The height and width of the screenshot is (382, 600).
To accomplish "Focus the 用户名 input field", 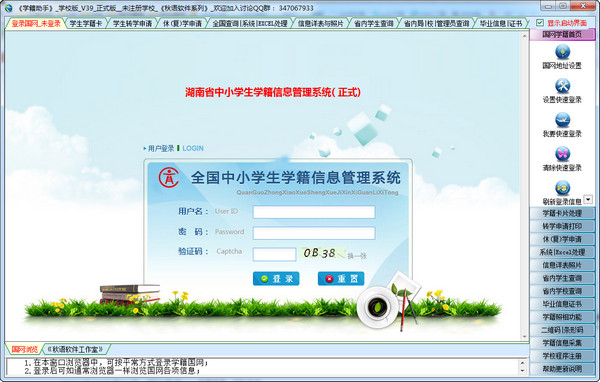I will point(314,212).
